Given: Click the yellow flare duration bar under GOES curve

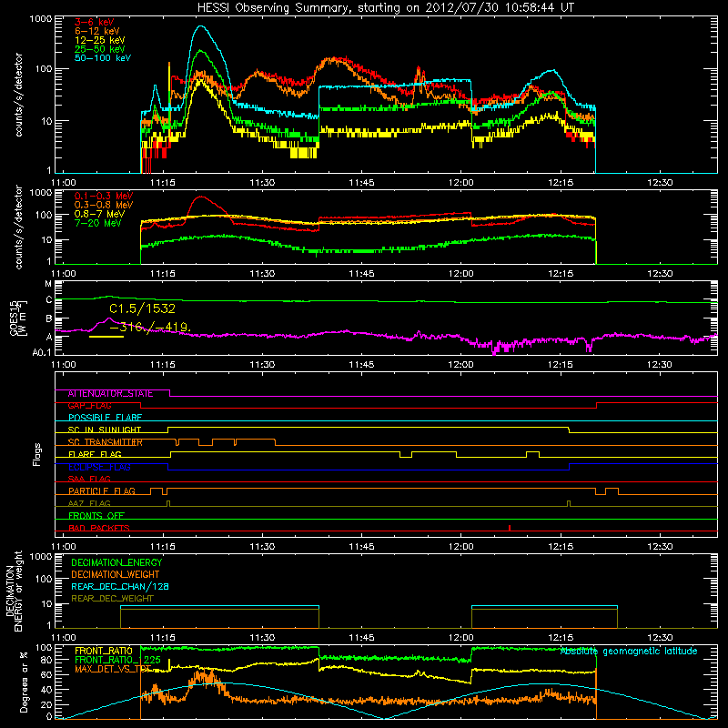Looking at the screenshot, I should pyautogui.click(x=106, y=336).
